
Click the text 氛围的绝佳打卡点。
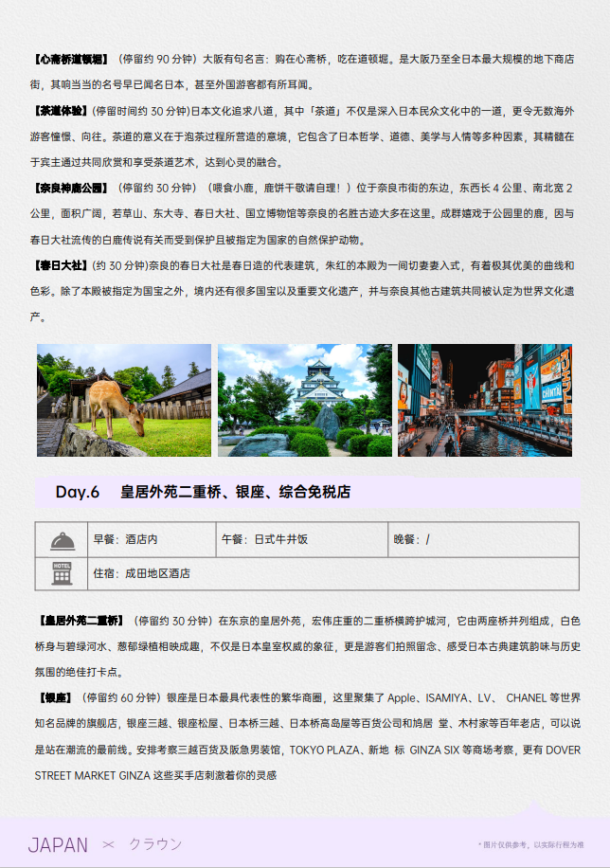pyautogui.click(x=80, y=672)
